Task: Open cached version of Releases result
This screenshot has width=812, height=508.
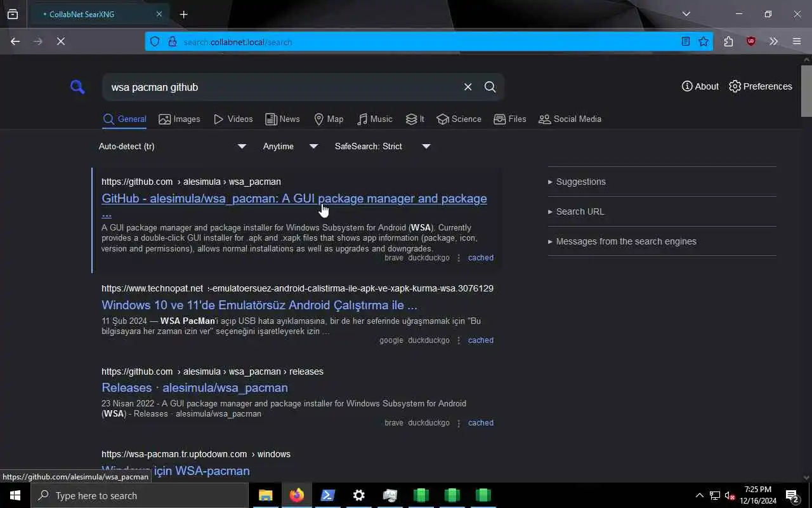Action: [x=480, y=423]
